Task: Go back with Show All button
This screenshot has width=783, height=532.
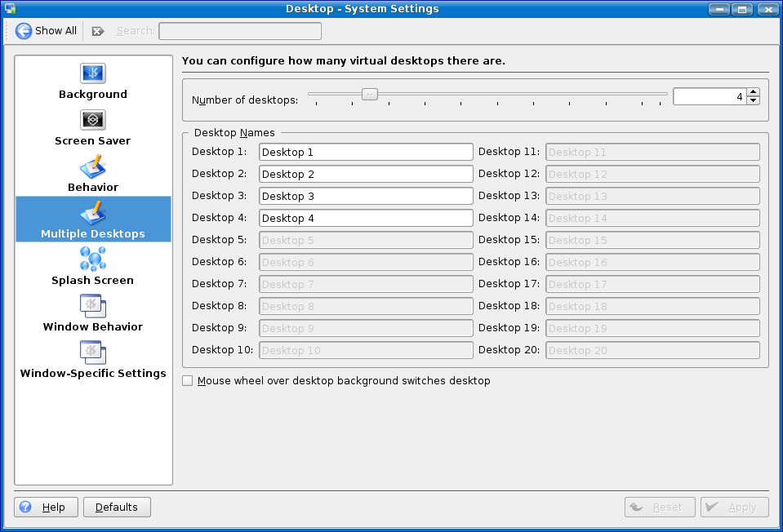Action: (x=47, y=31)
